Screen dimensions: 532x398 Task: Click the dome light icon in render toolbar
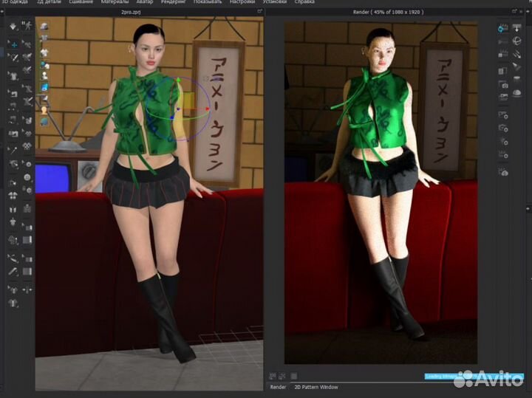pos(516,93)
